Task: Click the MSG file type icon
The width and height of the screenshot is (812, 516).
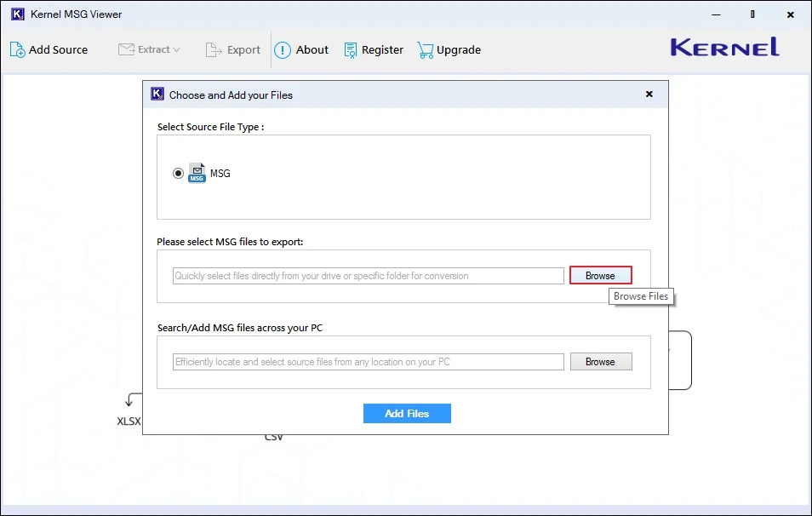Action: click(197, 173)
